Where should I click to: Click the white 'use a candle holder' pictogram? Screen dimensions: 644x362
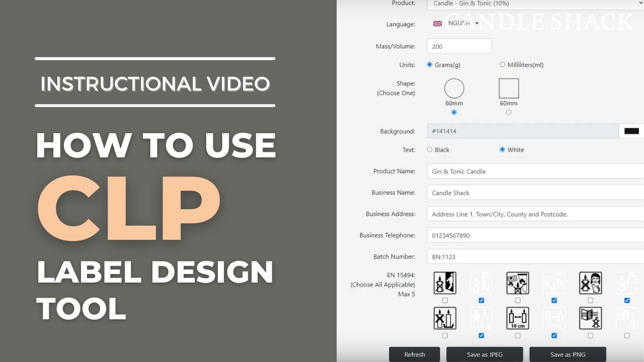coord(481,318)
